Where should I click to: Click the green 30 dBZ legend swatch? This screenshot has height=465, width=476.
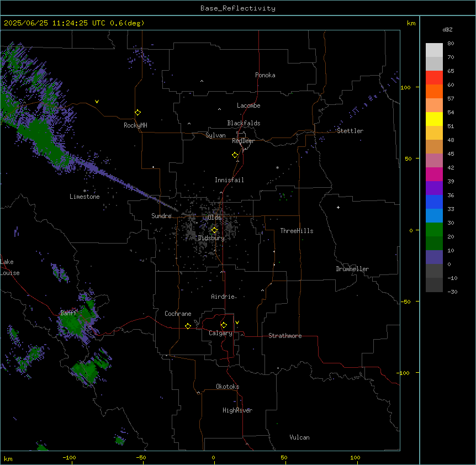(434, 230)
